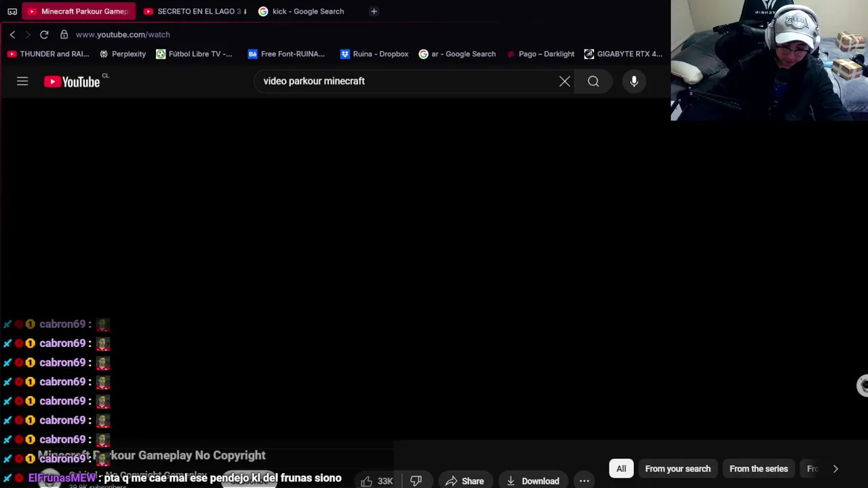Reload the page
868x488 pixels.
44,35
